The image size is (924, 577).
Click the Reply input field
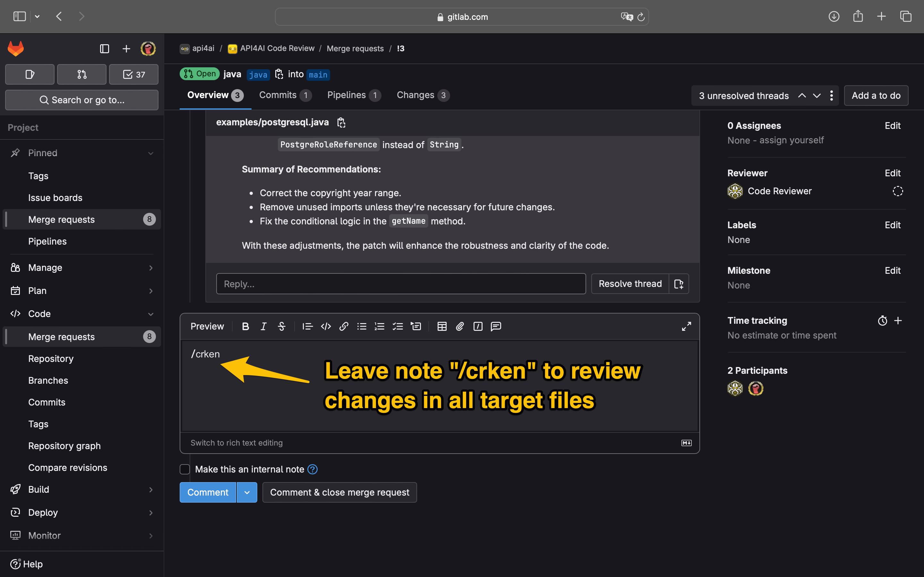pos(400,283)
